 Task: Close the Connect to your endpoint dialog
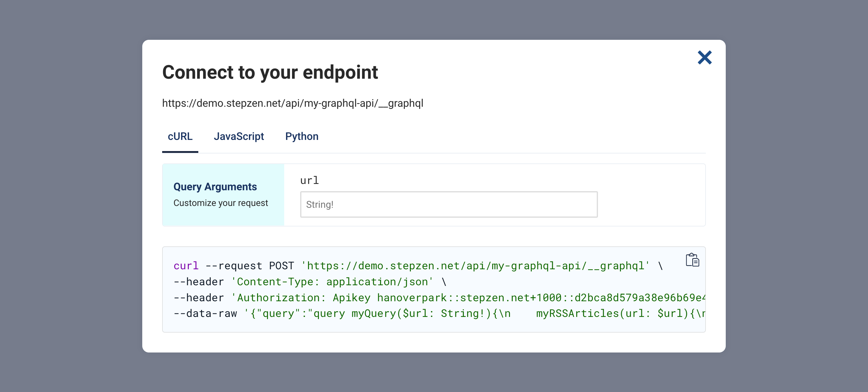tap(704, 57)
